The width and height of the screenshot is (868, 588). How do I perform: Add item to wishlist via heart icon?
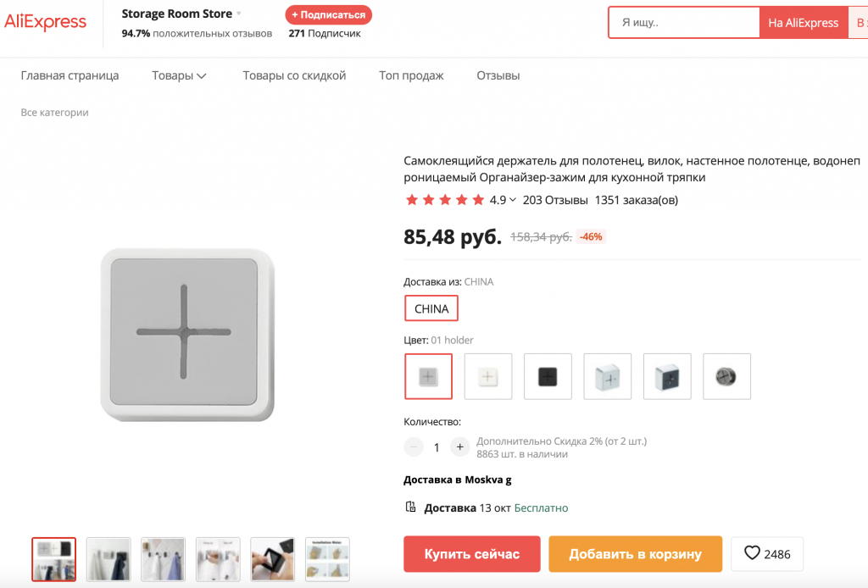click(752, 553)
